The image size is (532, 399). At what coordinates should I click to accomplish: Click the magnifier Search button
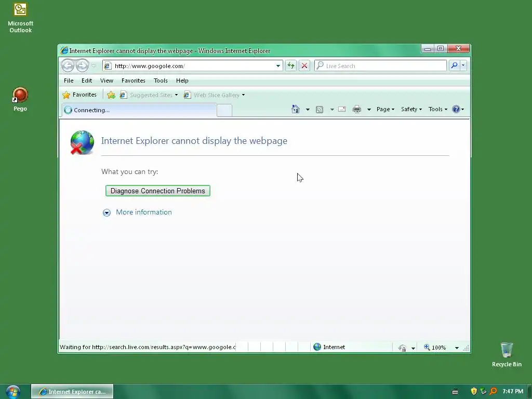coord(454,65)
